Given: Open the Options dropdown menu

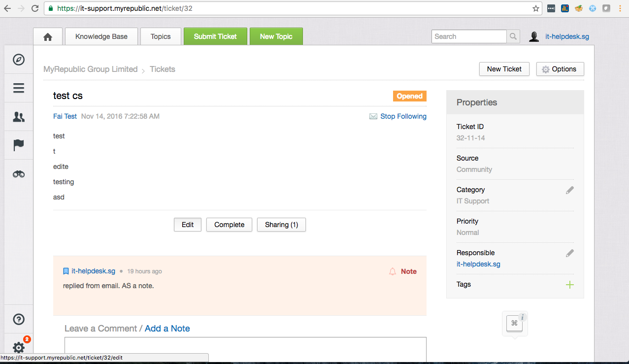Looking at the screenshot, I should pos(560,69).
